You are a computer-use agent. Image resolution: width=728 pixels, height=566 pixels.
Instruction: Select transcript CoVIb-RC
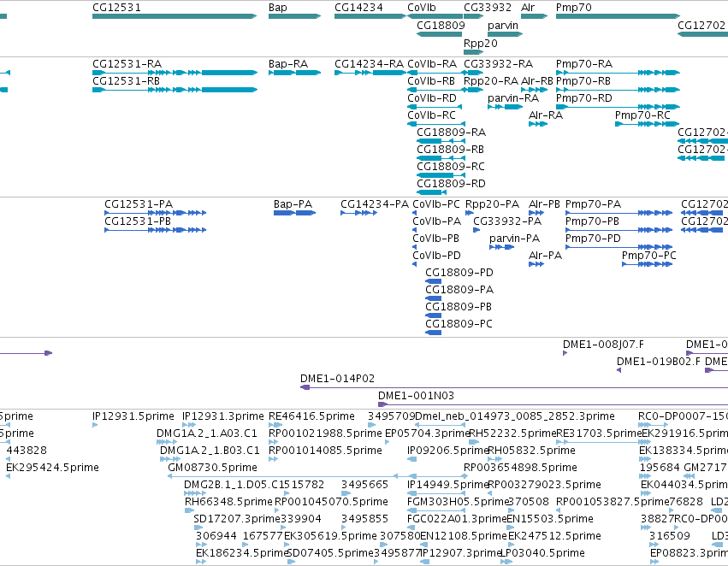pyautogui.click(x=436, y=124)
